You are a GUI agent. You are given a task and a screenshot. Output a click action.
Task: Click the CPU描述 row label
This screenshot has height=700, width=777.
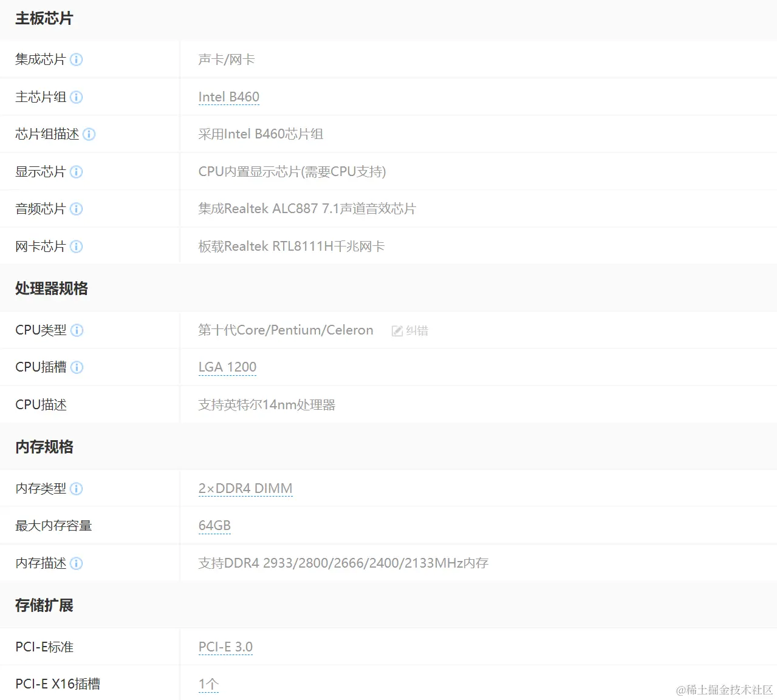coord(41,405)
